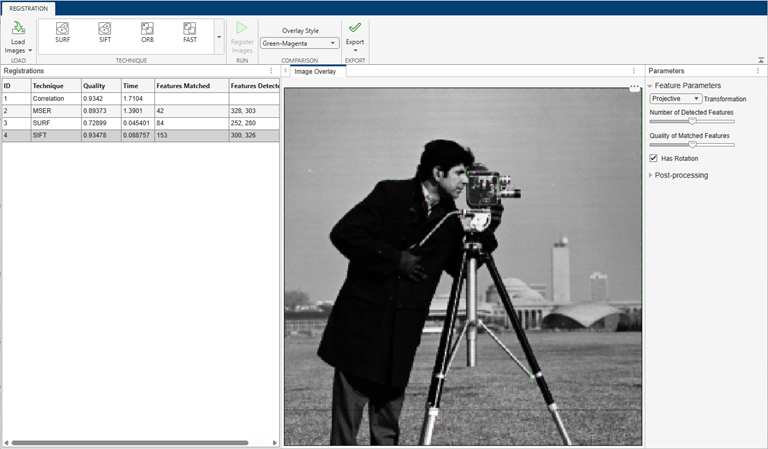Open the Overlay Style Green-Magenta dropdown

click(299, 43)
